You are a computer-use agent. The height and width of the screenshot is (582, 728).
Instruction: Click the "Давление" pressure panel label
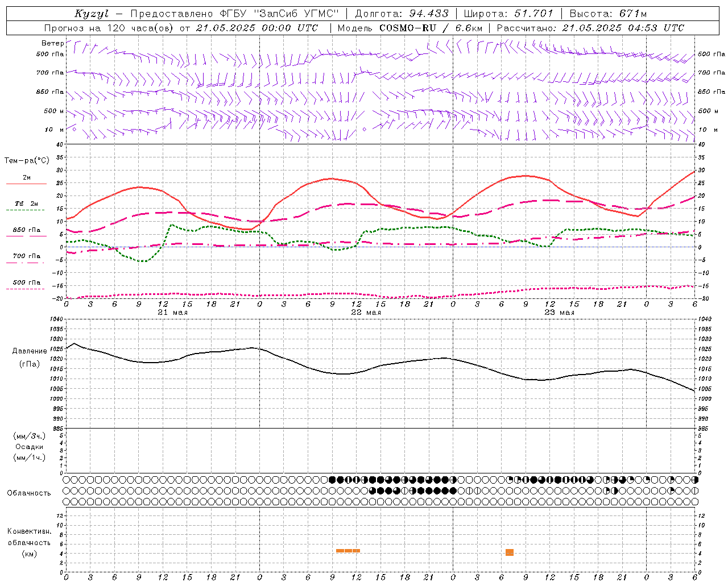[30, 351]
